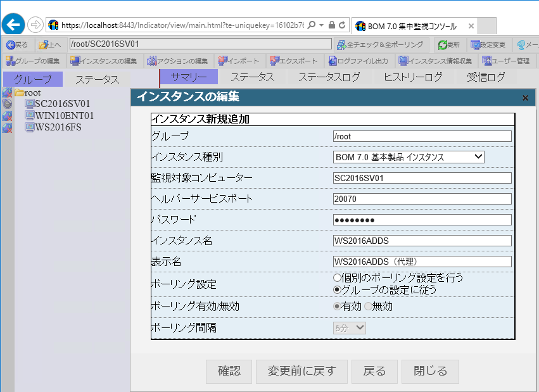This screenshot has height=392, width=539.
Task: Open the ポーリング間隔 5分 dropdown
Action: coord(349,328)
